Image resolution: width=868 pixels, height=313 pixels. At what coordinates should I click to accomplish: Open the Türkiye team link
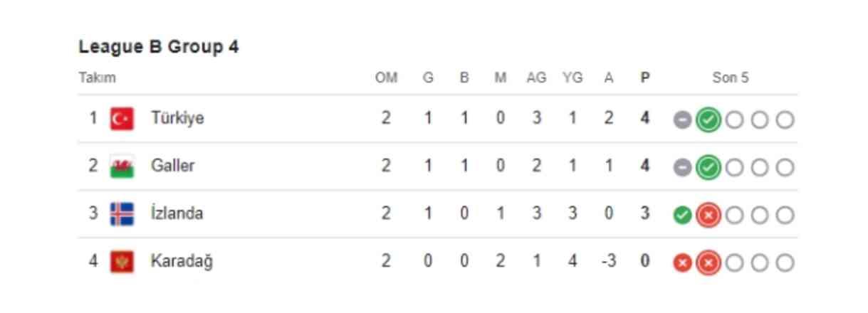(x=177, y=118)
